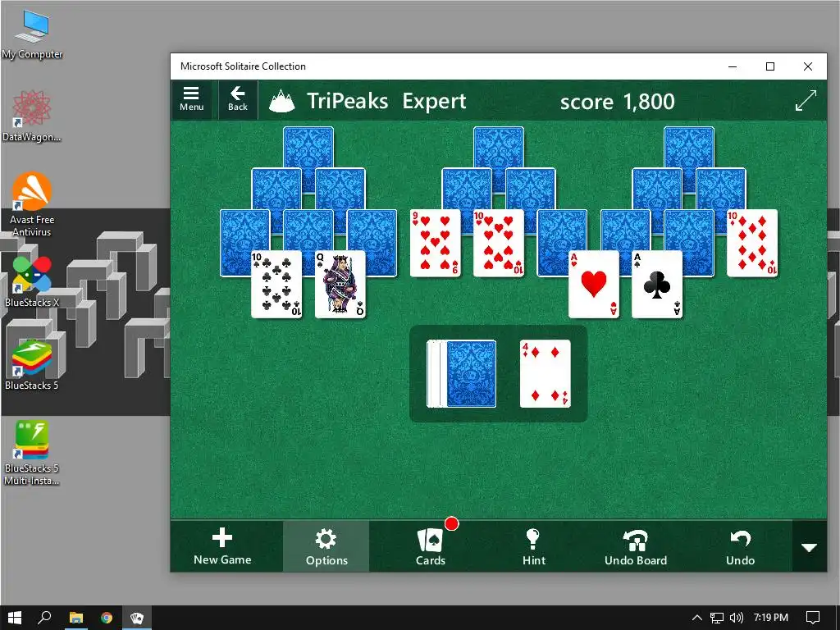
Task: Select the Ace of clubs card
Action: (x=657, y=285)
